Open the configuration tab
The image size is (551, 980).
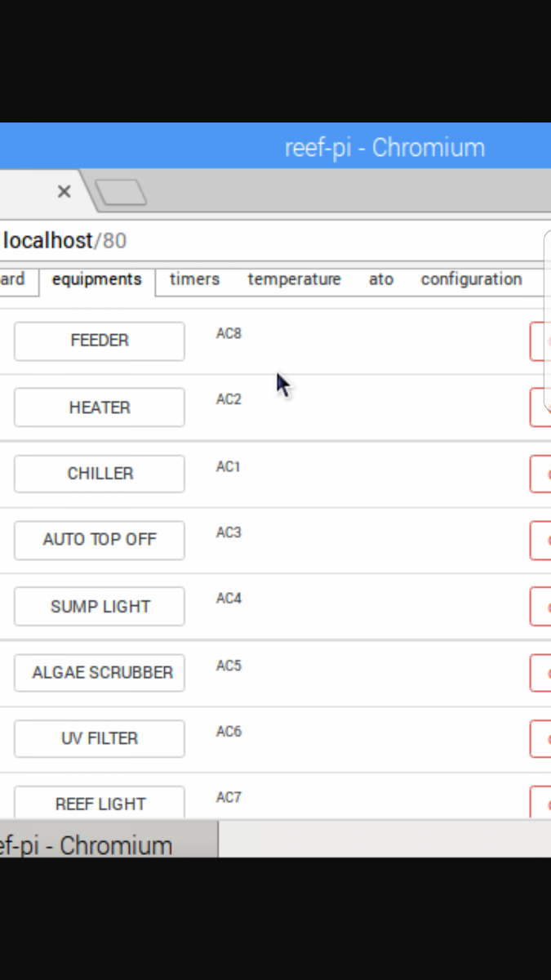coord(471,279)
